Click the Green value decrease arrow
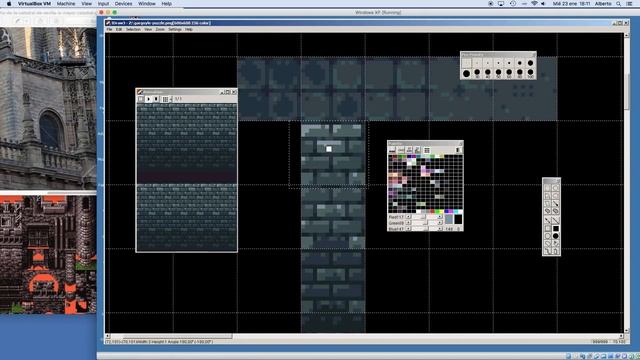 click(x=408, y=223)
